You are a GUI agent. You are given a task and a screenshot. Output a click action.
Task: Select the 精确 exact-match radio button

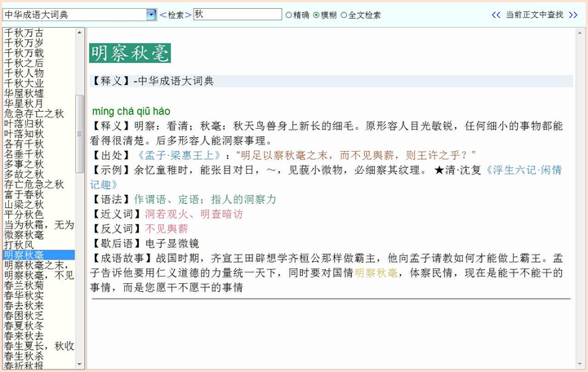pyautogui.click(x=289, y=15)
